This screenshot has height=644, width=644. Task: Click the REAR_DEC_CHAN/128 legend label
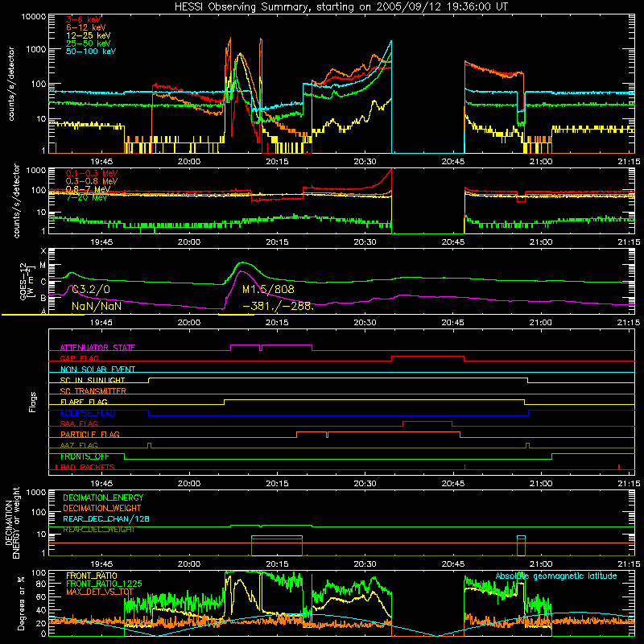pos(106,518)
